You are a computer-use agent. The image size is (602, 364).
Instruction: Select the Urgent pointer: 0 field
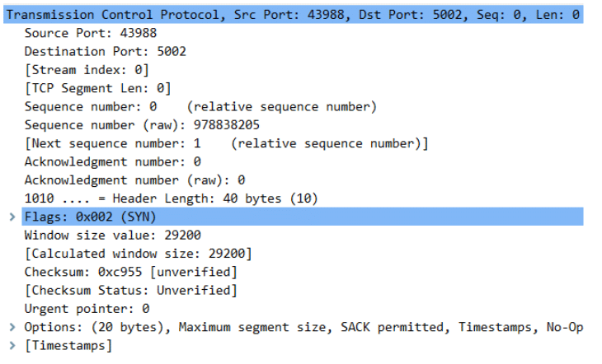point(87,309)
